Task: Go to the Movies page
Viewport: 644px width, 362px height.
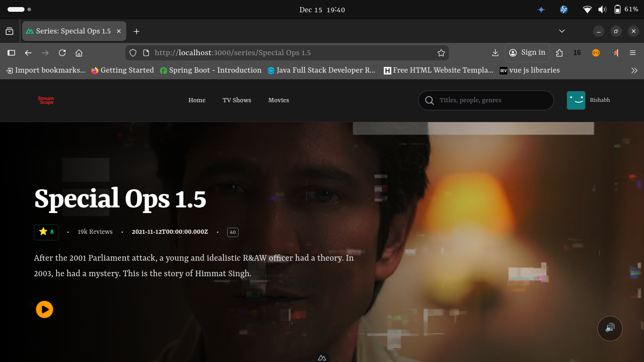Action: 279,100
